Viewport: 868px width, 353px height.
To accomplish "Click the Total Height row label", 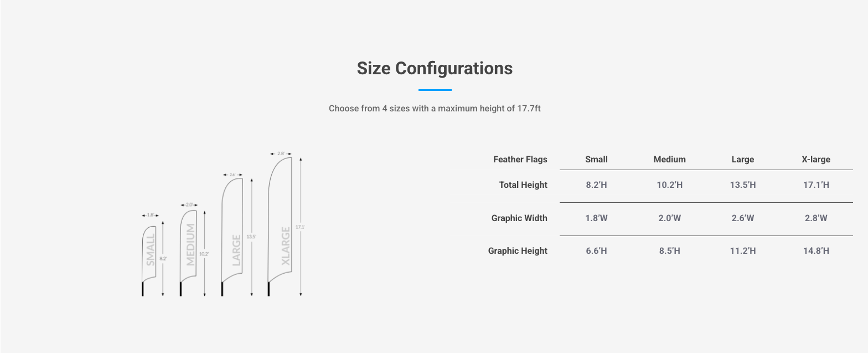I will point(523,185).
